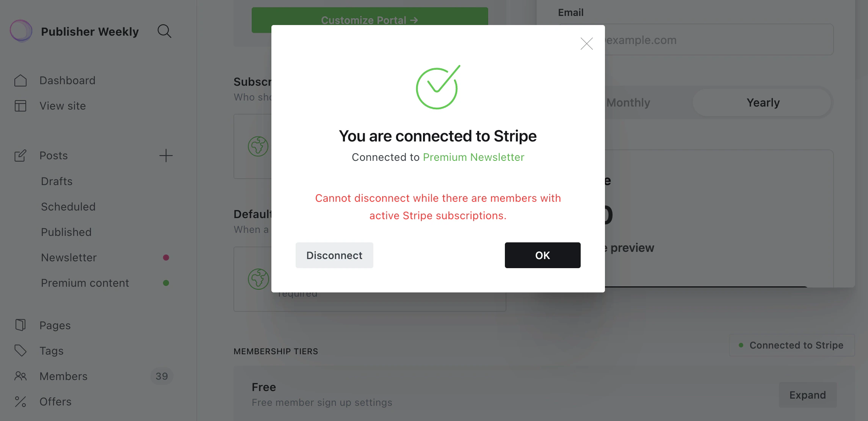868x421 pixels.
Task: Click the Publisher Weekly site logo
Action: pyautogui.click(x=21, y=31)
